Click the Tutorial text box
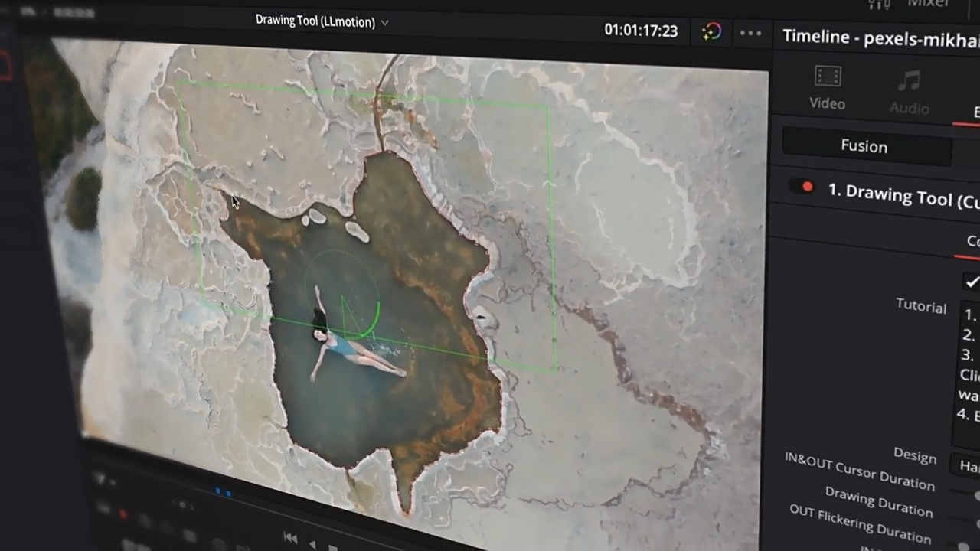Viewport: 980px width, 551px height. point(969,367)
